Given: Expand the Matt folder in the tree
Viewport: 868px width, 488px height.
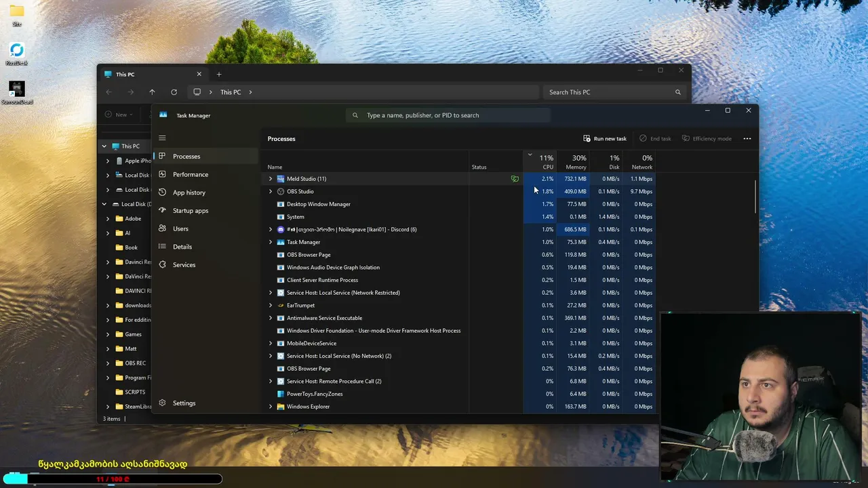Looking at the screenshot, I should 108,348.
